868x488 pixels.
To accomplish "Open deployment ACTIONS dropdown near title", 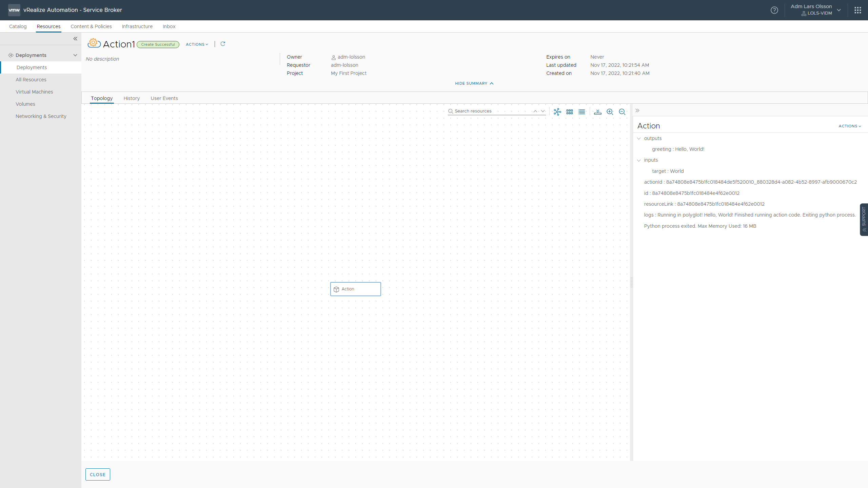I will (x=197, y=44).
